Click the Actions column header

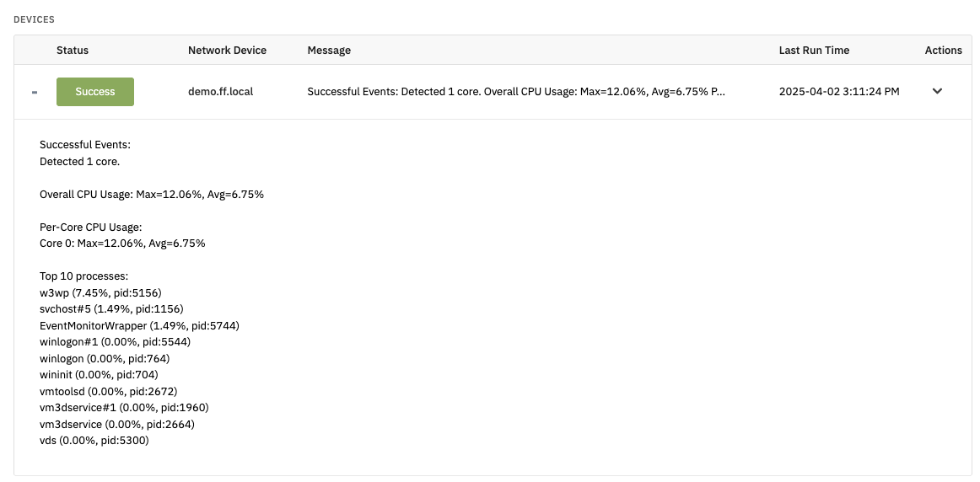pyautogui.click(x=943, y=50)
